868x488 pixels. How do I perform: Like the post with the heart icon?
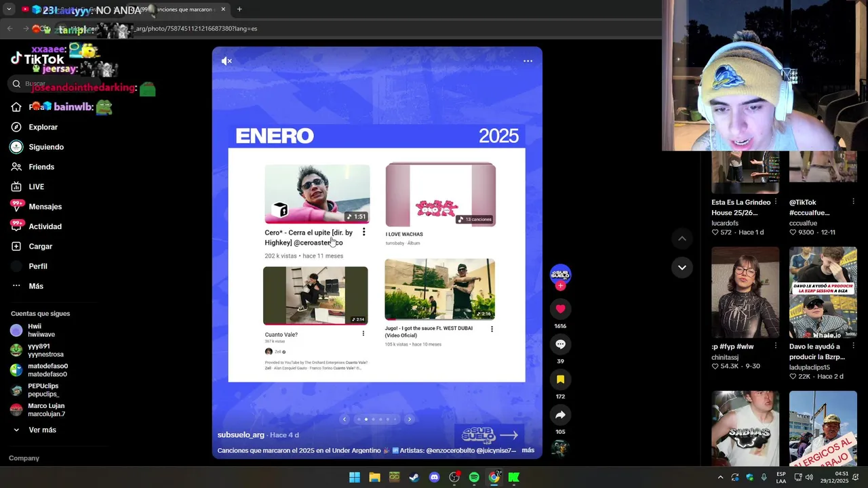(x=560, y=309)
